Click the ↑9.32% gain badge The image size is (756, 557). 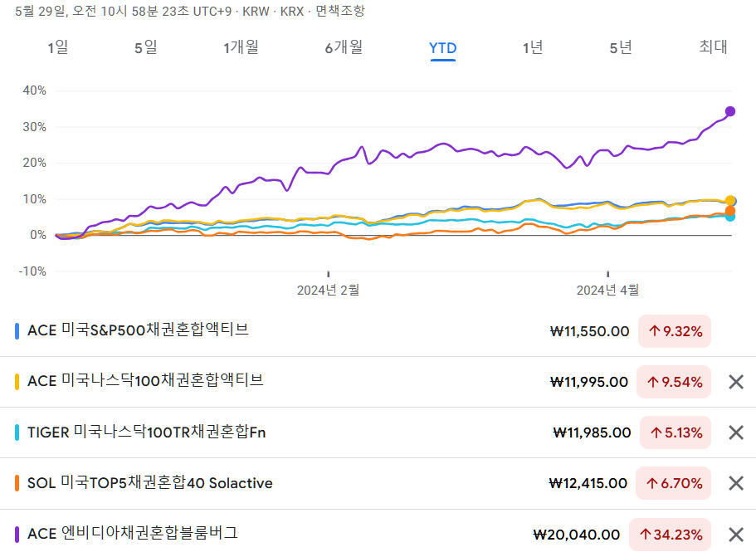675,331
